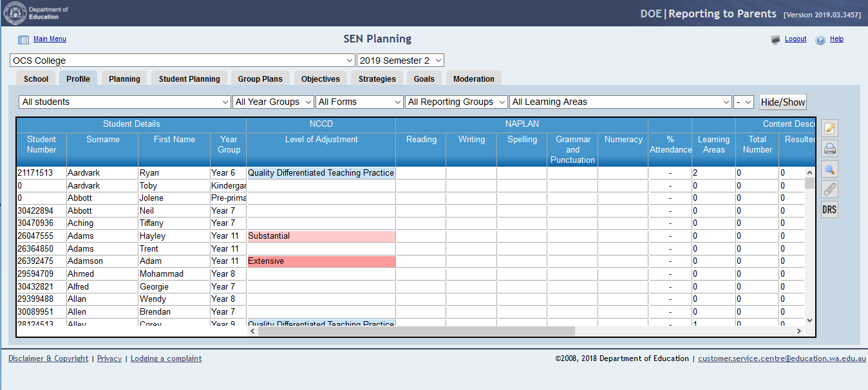Open the OCS College school dropdown
The image size is (868, 390).
click(x=182, y=60)
